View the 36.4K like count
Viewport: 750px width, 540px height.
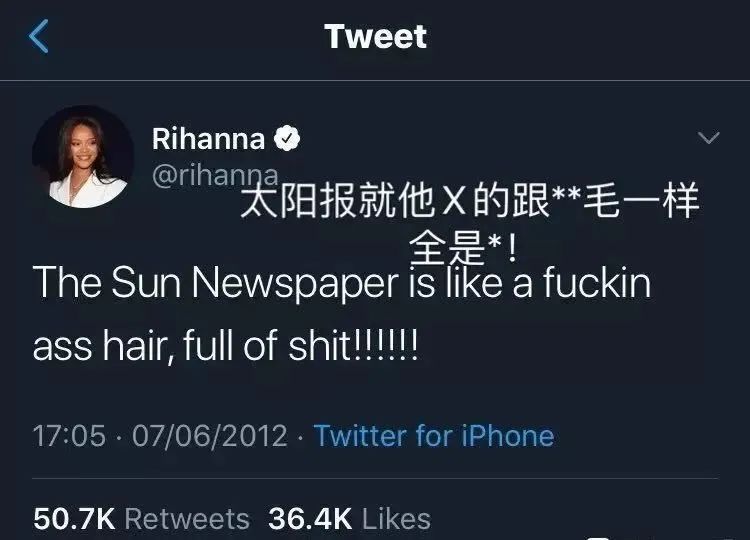[x=310, y=518]
